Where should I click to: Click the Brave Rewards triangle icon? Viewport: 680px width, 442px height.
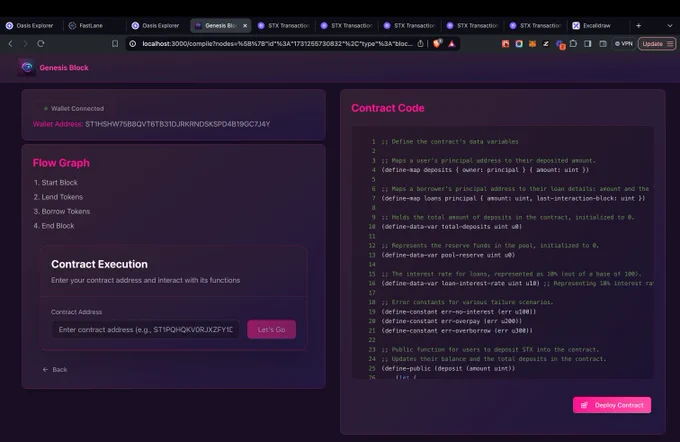pos(452,43)
